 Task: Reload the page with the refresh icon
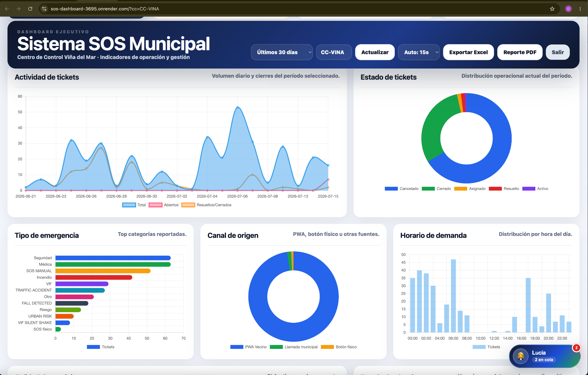coord(30,9)
